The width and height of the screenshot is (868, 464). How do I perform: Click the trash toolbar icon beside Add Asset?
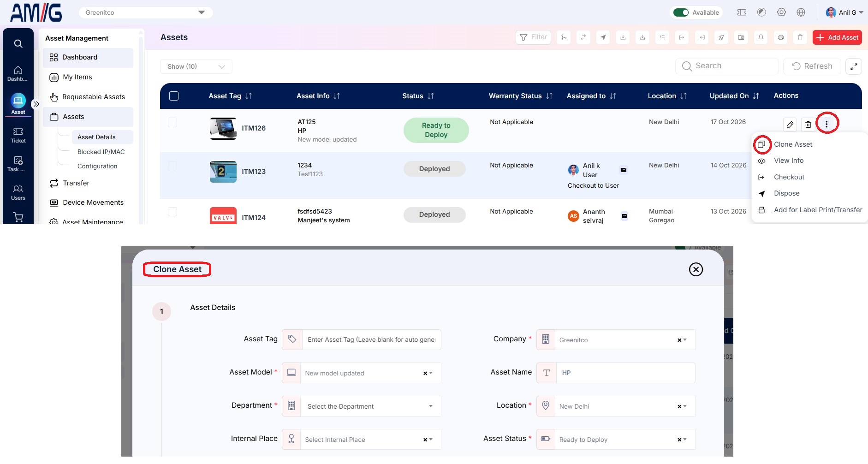click(x=800, y=37)
